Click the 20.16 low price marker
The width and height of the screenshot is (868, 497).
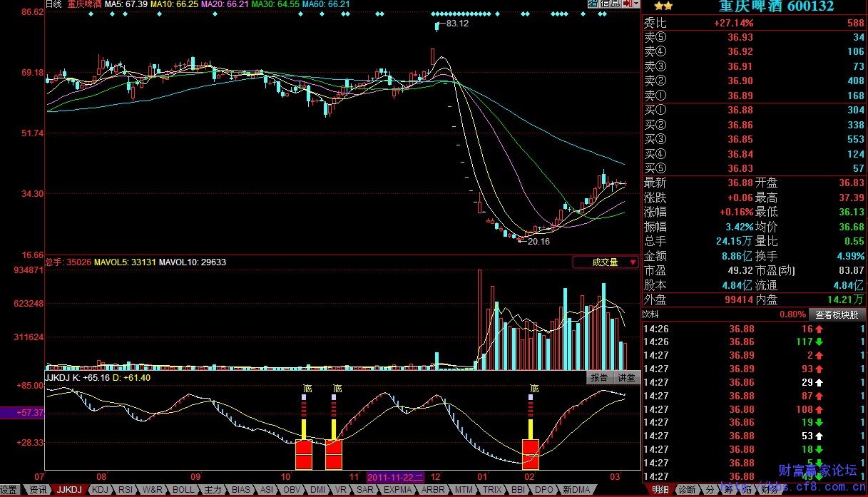538,242
